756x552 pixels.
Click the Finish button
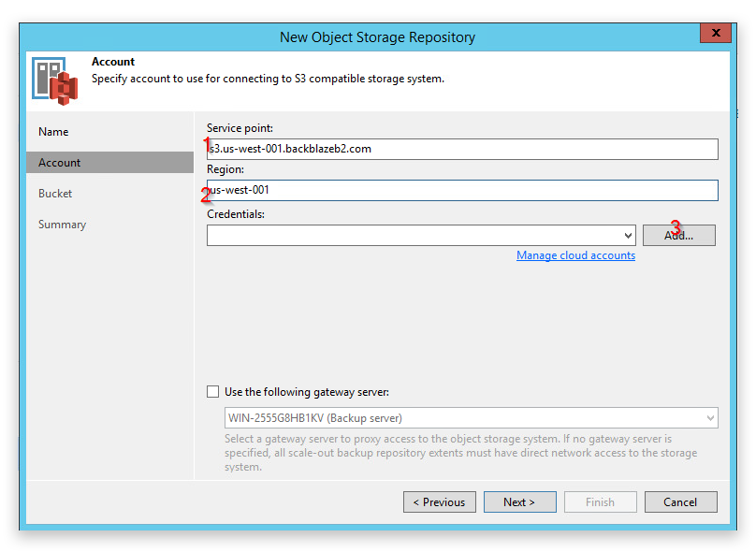(601, 501)
